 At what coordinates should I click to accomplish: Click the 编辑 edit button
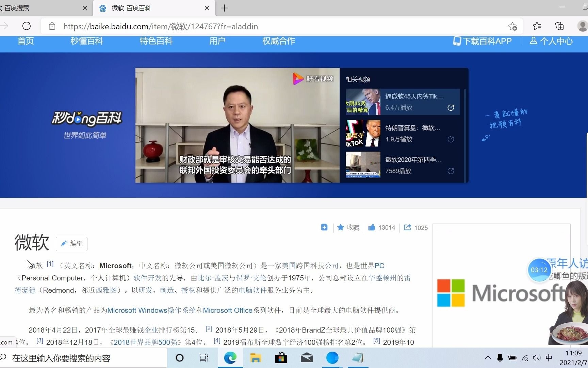[x=72, y=244]
